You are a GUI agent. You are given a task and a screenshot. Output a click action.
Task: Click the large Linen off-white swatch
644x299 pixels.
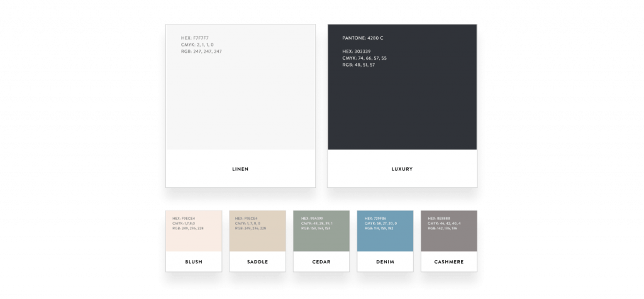[x=240, y=87]
